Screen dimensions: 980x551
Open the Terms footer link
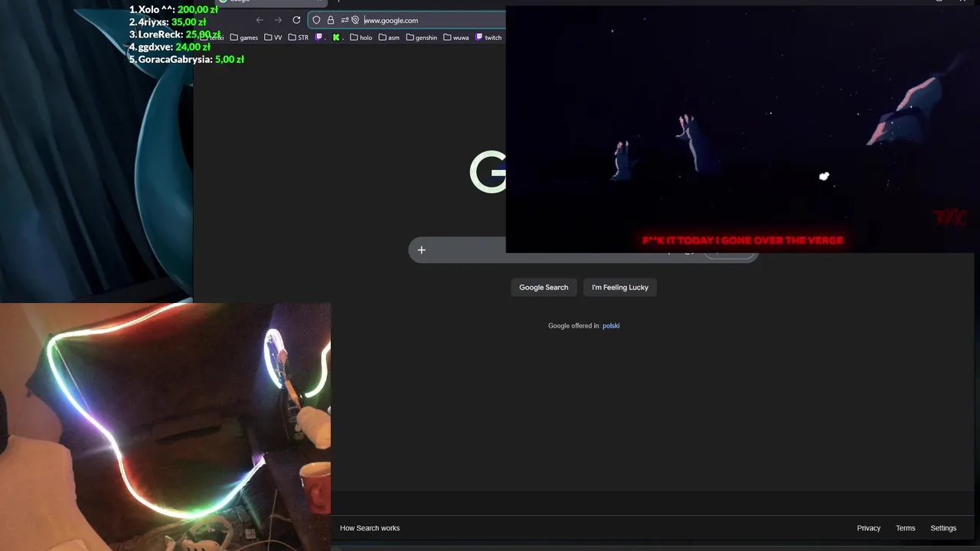click(x=905, y=528)
